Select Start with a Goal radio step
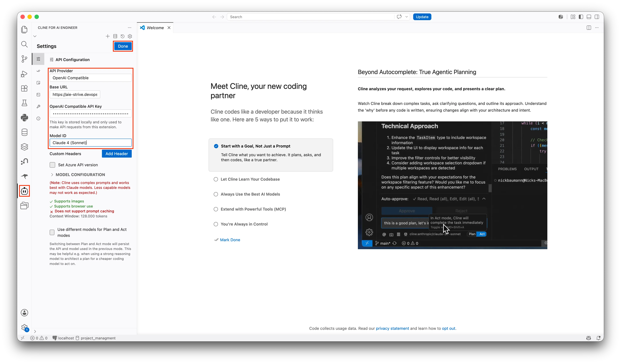Viewport: 621px width, 364px height. (216, 146)
